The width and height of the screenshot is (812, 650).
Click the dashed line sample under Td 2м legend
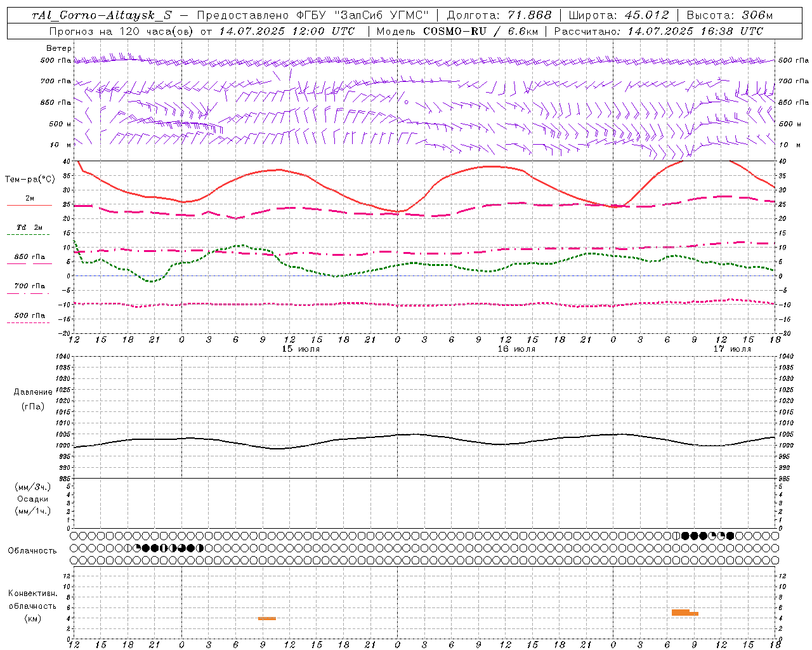pyautogui.click(x=28, y=235)
